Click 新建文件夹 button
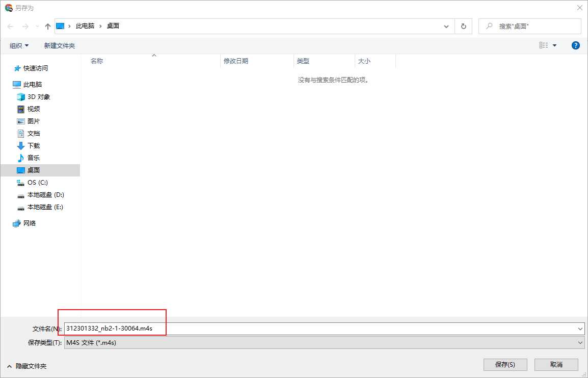The height and width of the screenshot is (378, 588). pyautogui.click(x=60, y=45)
